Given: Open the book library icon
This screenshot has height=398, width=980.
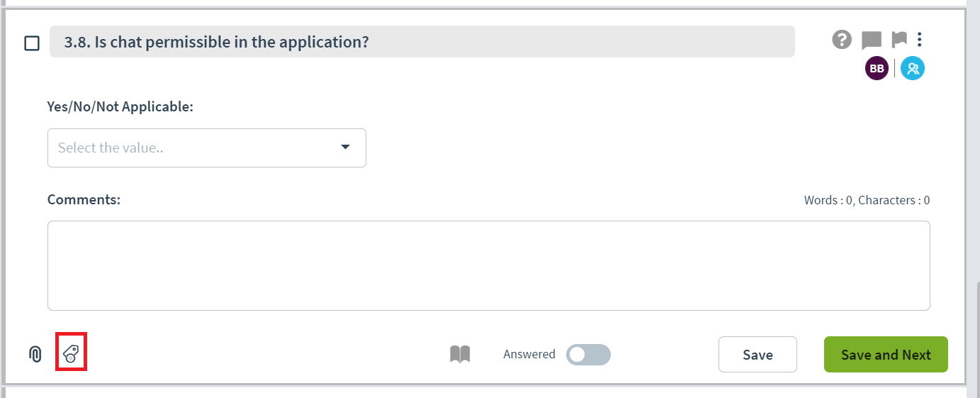Looking at the screenshot, I should (460, 354).
